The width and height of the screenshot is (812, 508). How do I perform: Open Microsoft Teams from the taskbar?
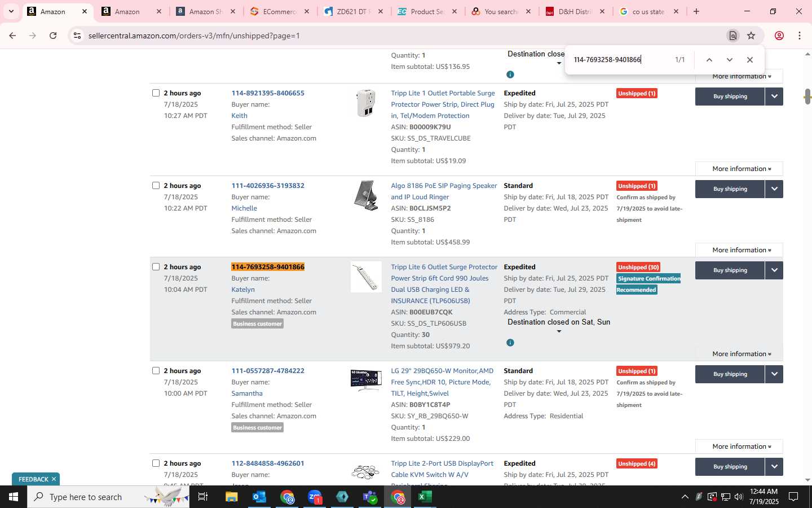pos(370,497)
